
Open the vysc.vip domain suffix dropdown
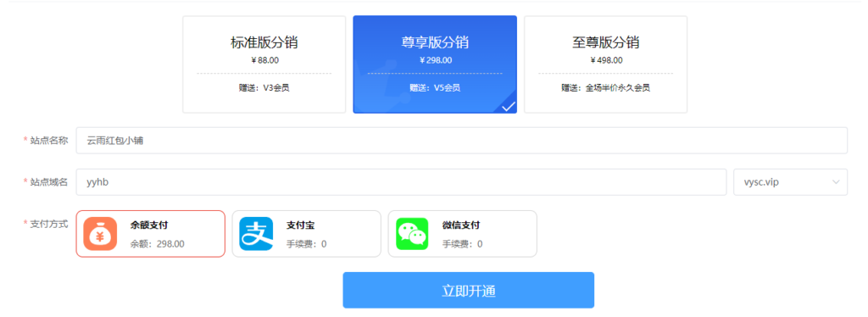pos(791,182)
